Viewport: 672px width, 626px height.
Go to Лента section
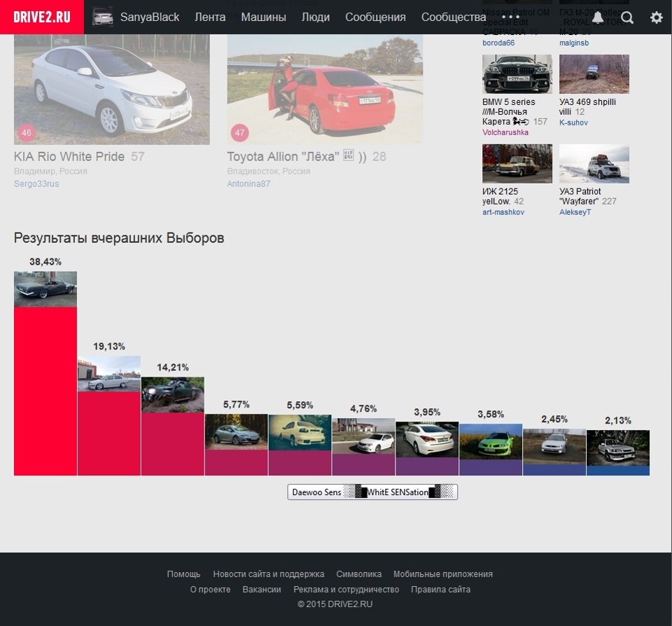click(210, 17)
